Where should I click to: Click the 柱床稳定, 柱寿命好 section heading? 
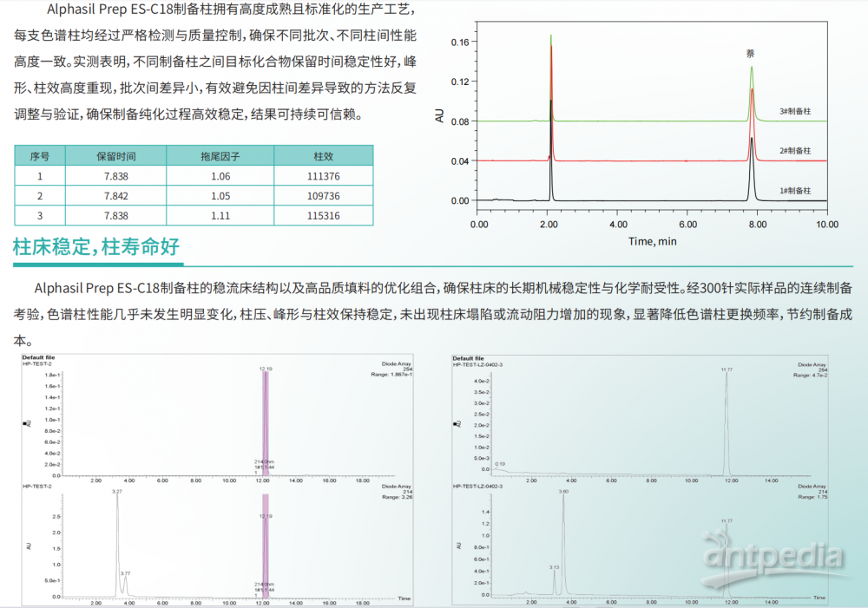click(96, 247)
